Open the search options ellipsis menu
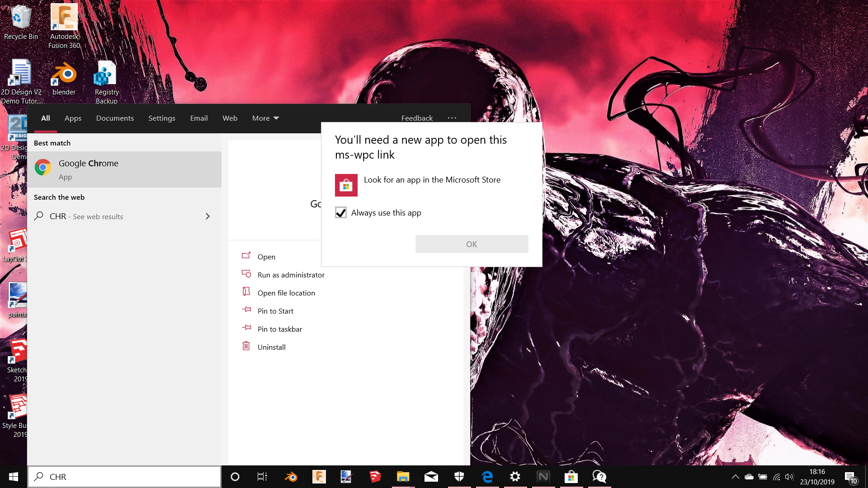Screen dimensions: 868x488 (x=452, y=118)
